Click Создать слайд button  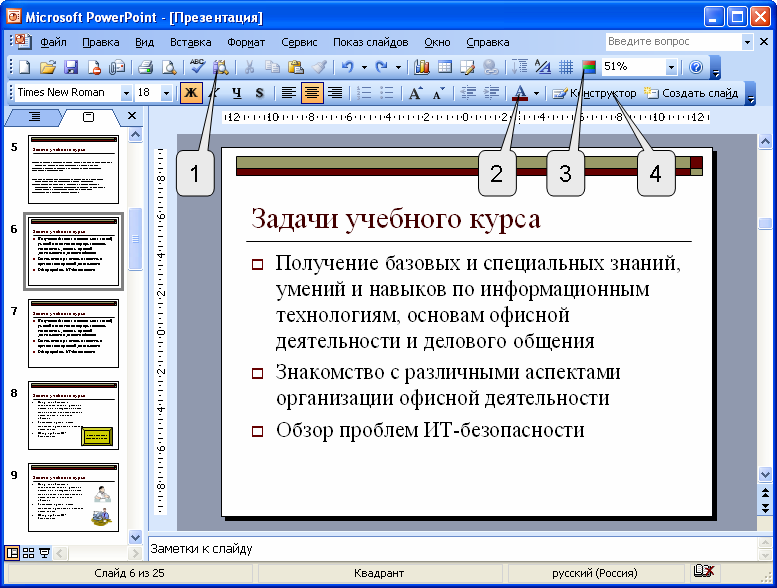(691, 93)
